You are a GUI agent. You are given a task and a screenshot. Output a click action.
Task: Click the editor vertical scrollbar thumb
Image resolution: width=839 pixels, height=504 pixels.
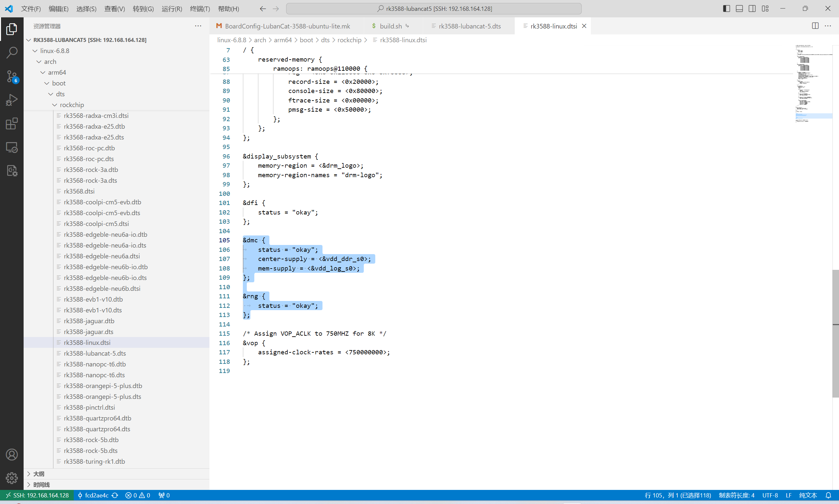tap(836, 333)
